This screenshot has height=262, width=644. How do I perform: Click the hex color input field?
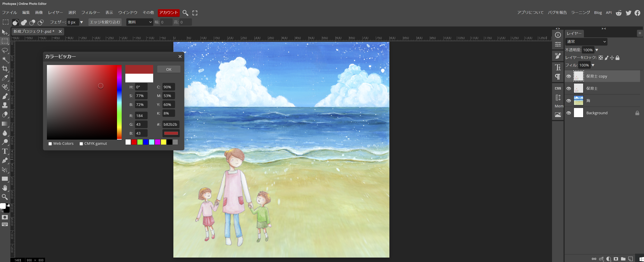[x=170, y=124]
